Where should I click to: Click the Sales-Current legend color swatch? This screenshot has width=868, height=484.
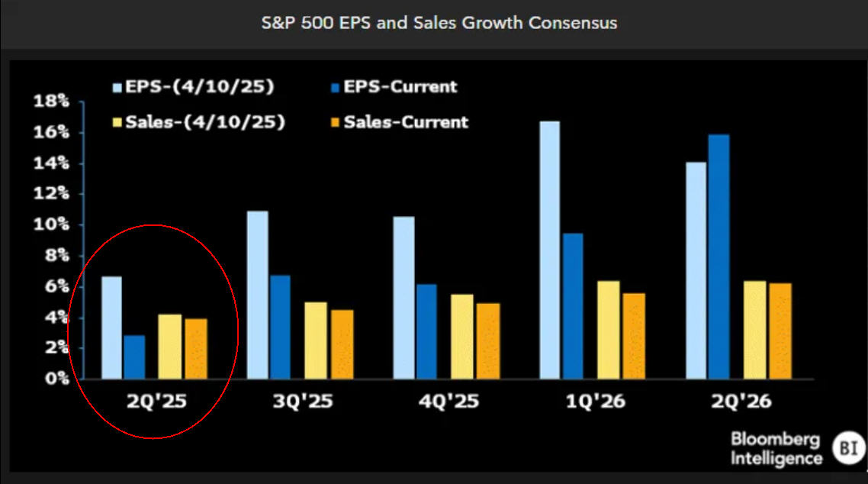pyautogui.click(x=335, y=122)
